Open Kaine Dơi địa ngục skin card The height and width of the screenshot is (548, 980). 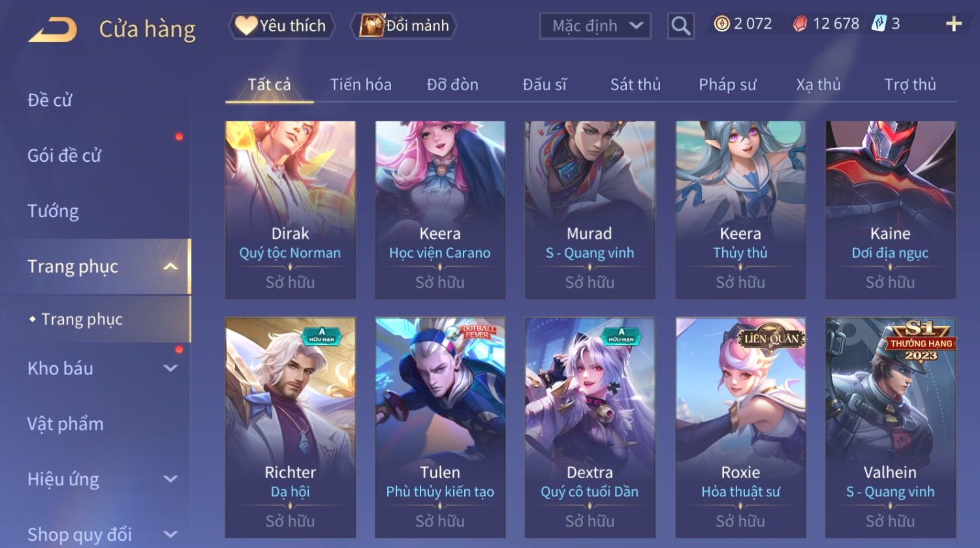tap(890, 210)
